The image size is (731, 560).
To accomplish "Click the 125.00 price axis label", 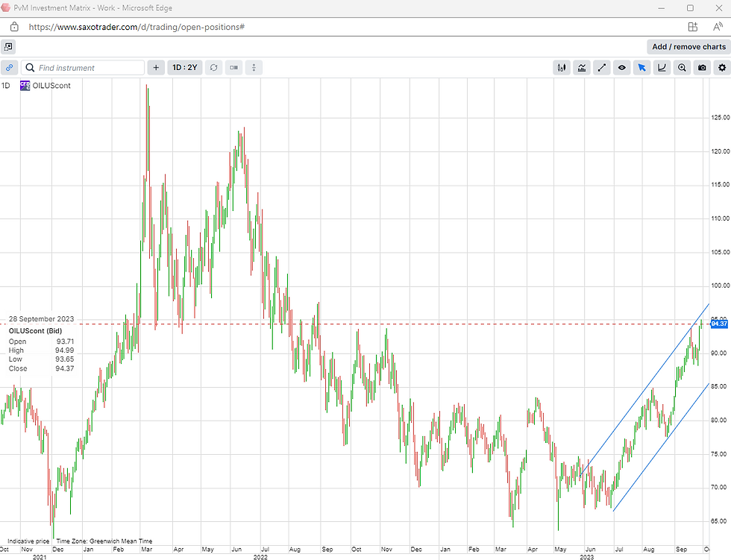I will click(721, 117).
